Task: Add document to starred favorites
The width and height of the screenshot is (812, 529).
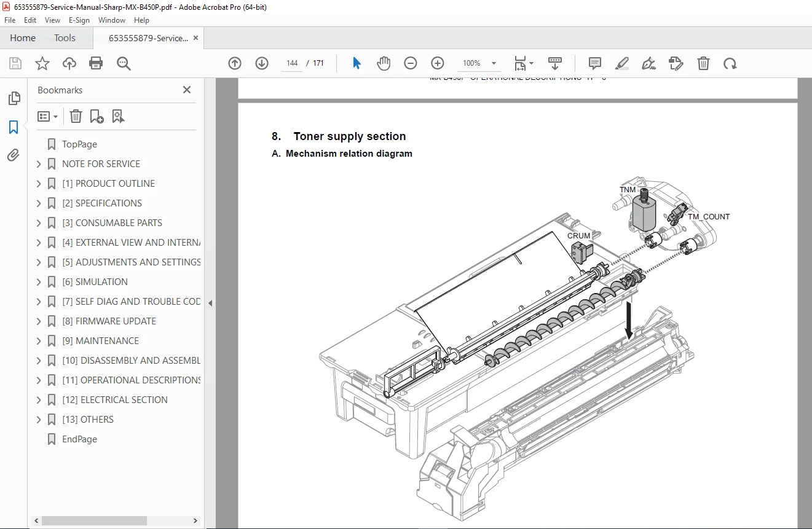Action: tap(42, 63)
